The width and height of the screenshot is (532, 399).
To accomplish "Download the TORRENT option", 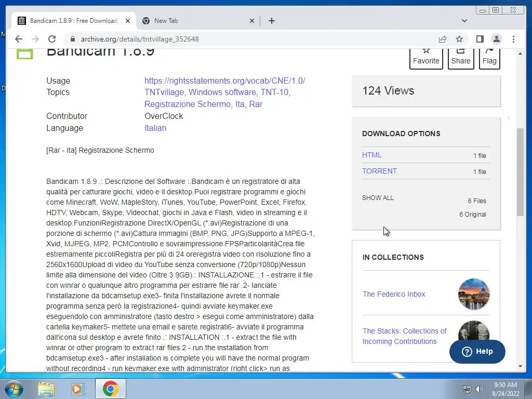I will point(379,171).
